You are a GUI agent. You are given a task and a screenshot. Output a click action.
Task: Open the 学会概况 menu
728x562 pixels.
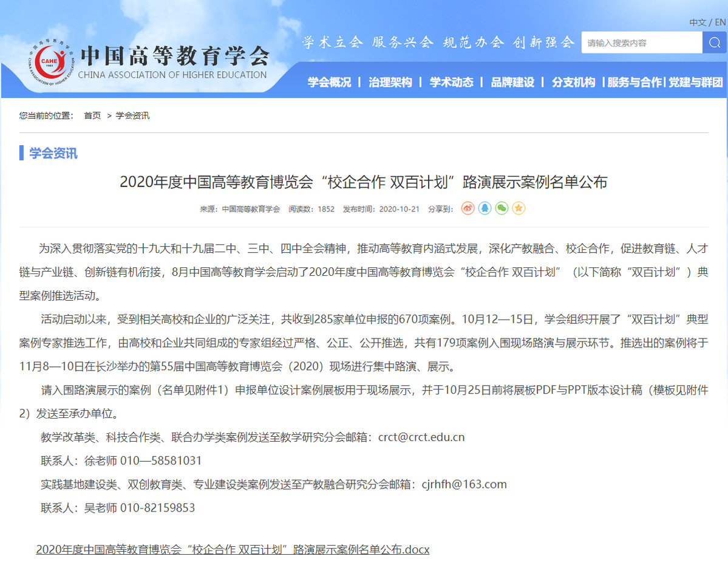pyautogui.click(x=329, y=83)
